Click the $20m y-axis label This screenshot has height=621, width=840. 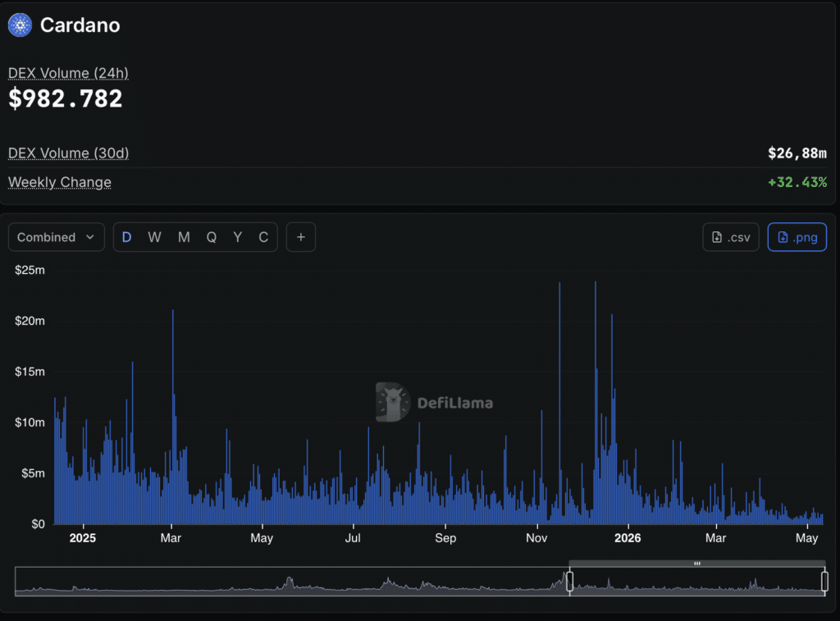[30, 321]
